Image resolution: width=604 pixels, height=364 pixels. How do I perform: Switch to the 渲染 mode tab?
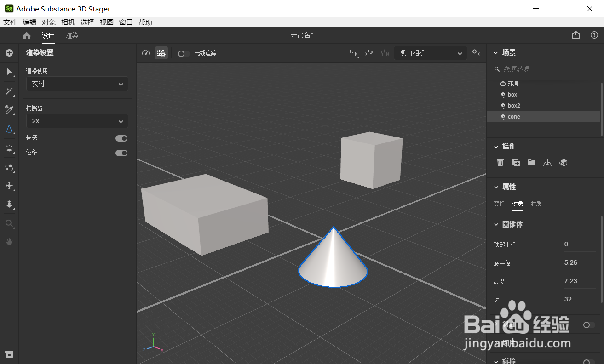click(72, 35)
